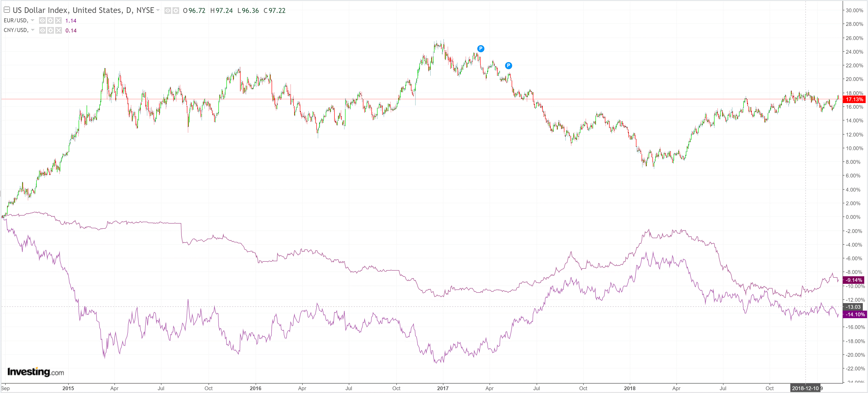Remove the EUR/USD comparison series
Viewport: 868px width, 393px height.
(59, 20)
